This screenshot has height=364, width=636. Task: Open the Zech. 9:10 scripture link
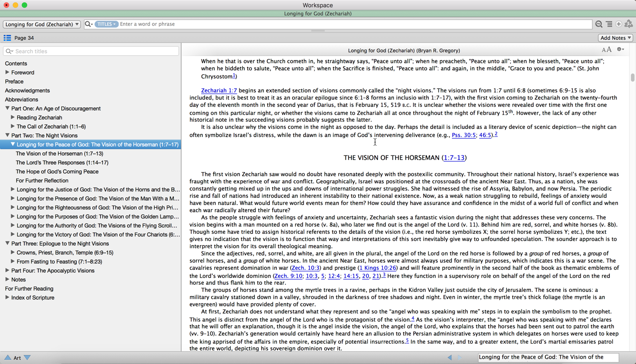click(x=288, y=276)
